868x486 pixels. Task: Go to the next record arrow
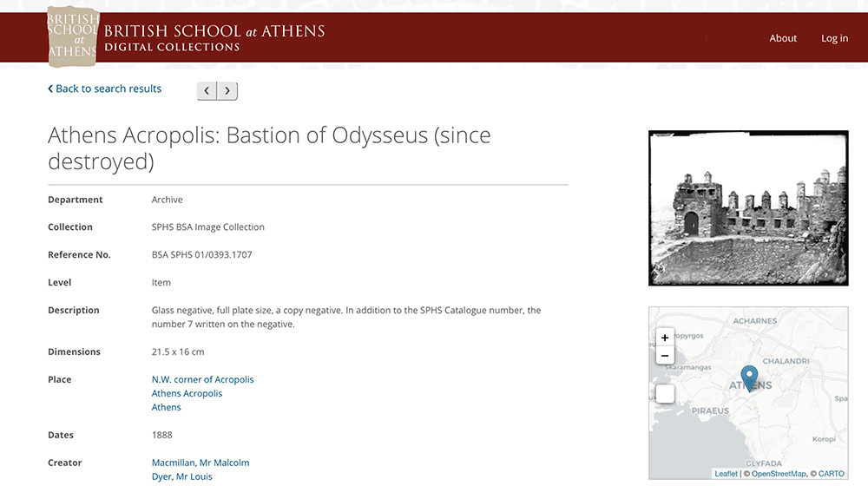click(227, 90)
